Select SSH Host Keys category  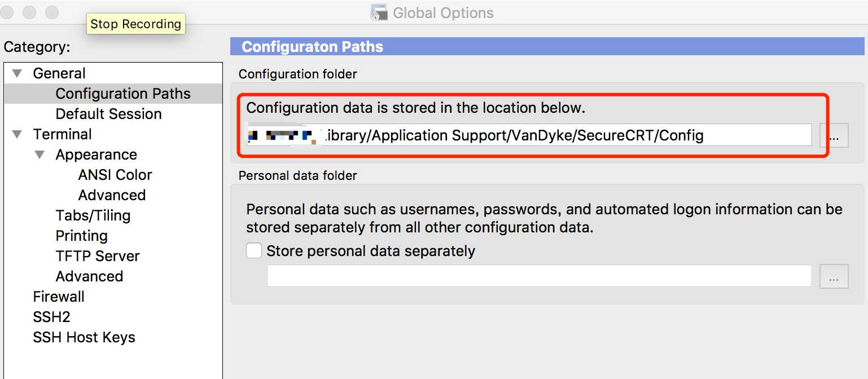tap(84, 337)
